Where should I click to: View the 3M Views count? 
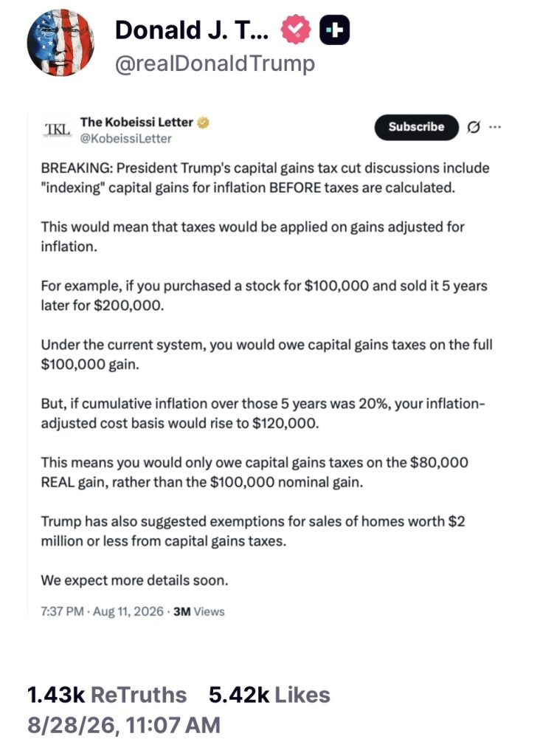pos(199,611)
